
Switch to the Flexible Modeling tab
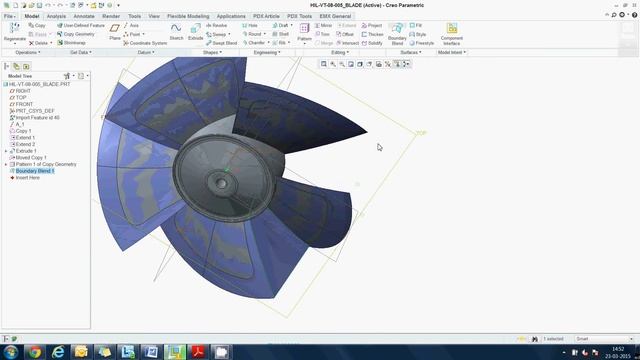coord(188,16)
